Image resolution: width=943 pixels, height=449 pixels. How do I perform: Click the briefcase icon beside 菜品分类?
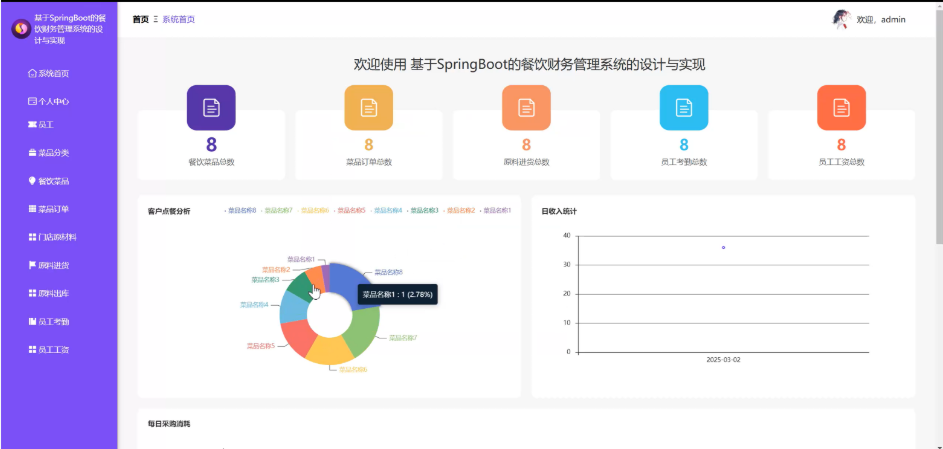click(x=32, y=153)
